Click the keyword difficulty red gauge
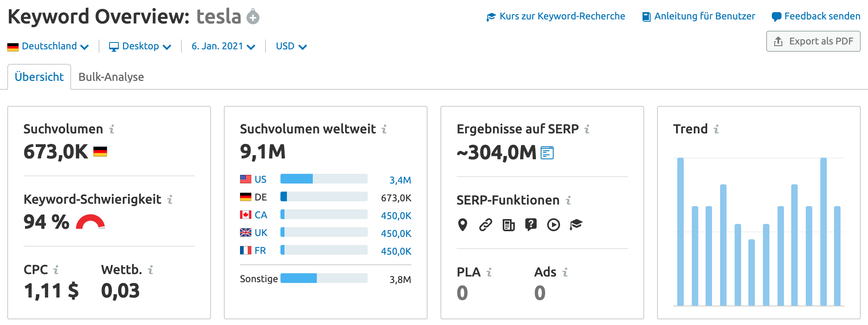The image size is (868, 325). click(91, 222)
